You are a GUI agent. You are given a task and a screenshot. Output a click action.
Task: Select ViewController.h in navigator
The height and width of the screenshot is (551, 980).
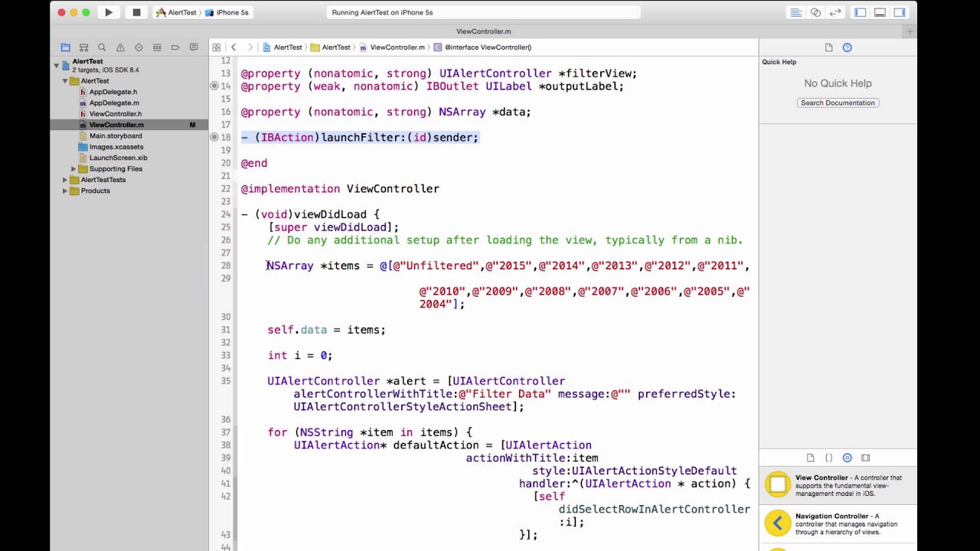point(116,114)
